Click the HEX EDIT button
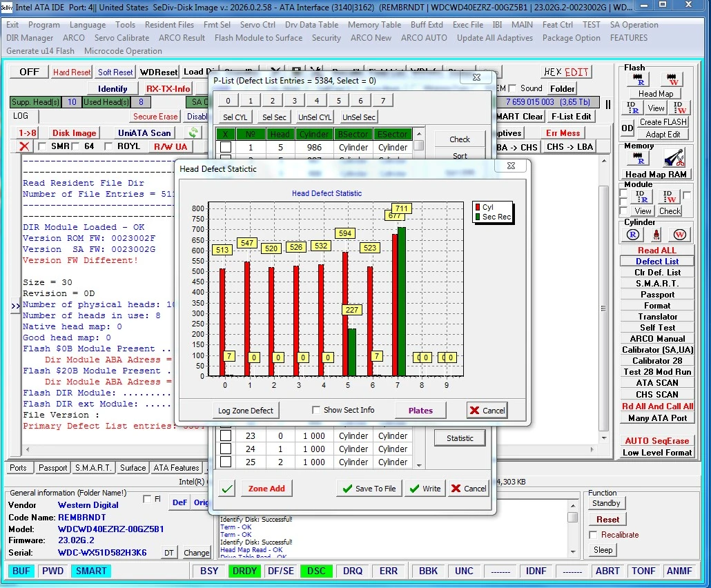This screenshot has width=711, height=588. point(566,72)
